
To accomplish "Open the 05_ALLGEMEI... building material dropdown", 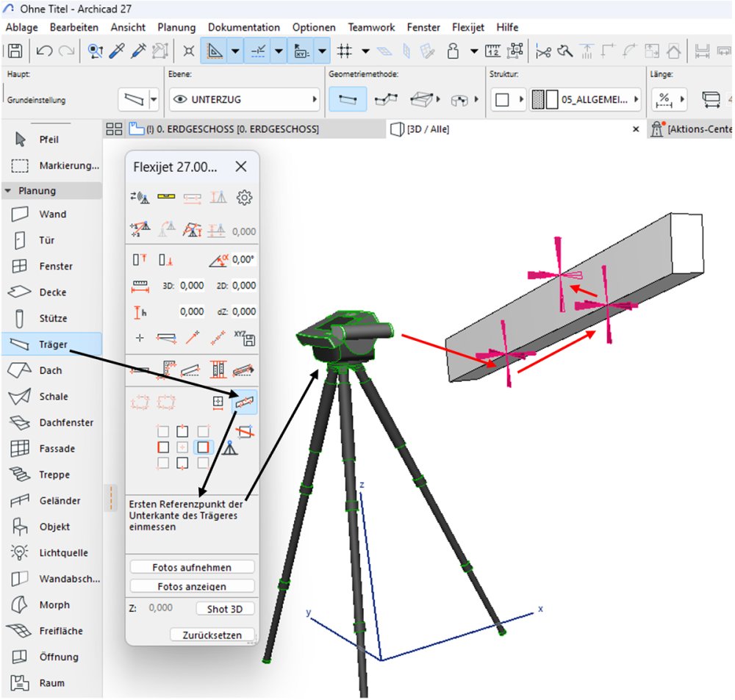I will [x=585, y=99].
